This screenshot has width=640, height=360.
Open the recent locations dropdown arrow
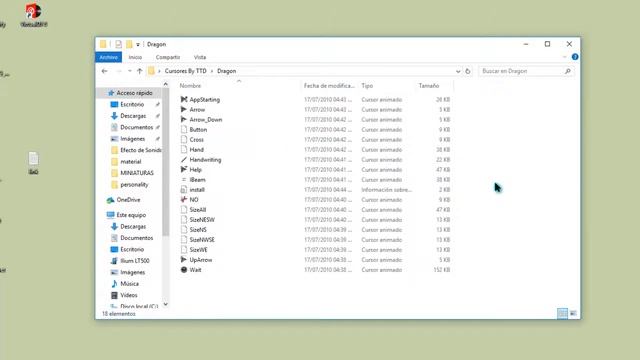click(130, 71)
